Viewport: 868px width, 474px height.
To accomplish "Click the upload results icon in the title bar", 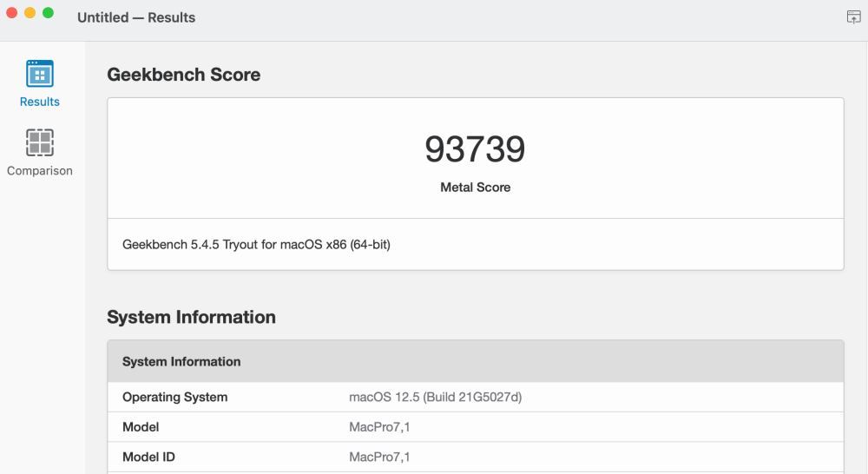I will [x=853, y=17].
